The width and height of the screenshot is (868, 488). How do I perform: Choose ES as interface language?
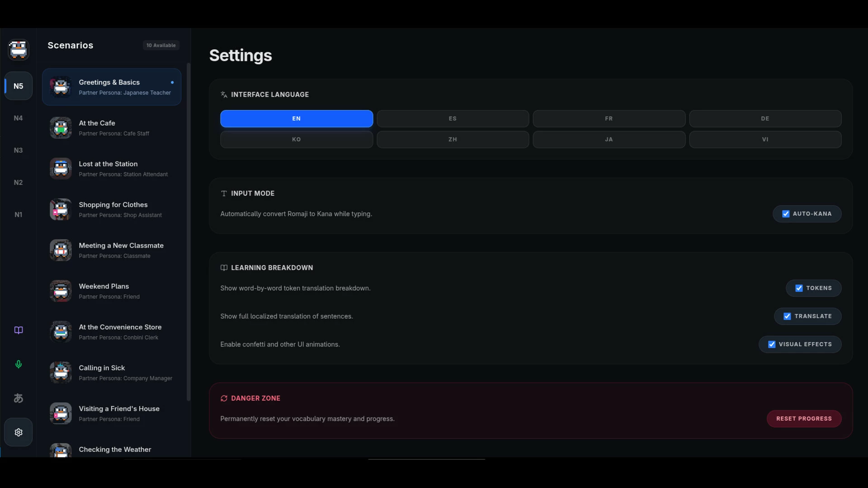pos(453,119)
